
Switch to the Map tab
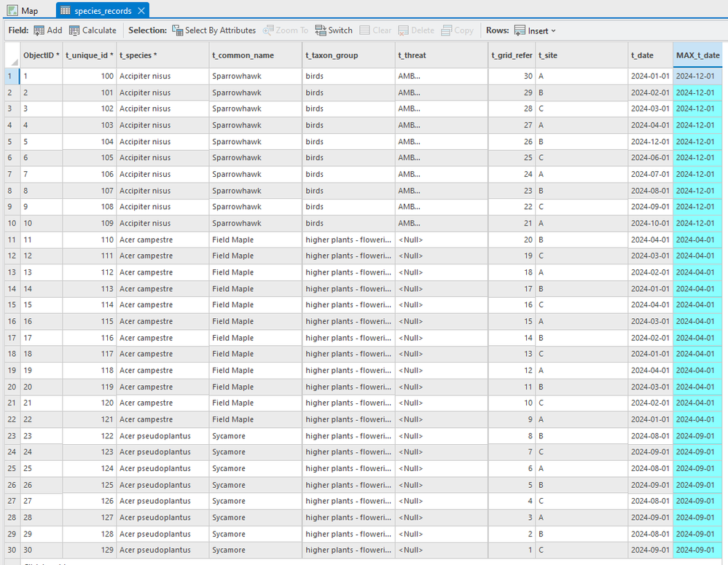23,10
